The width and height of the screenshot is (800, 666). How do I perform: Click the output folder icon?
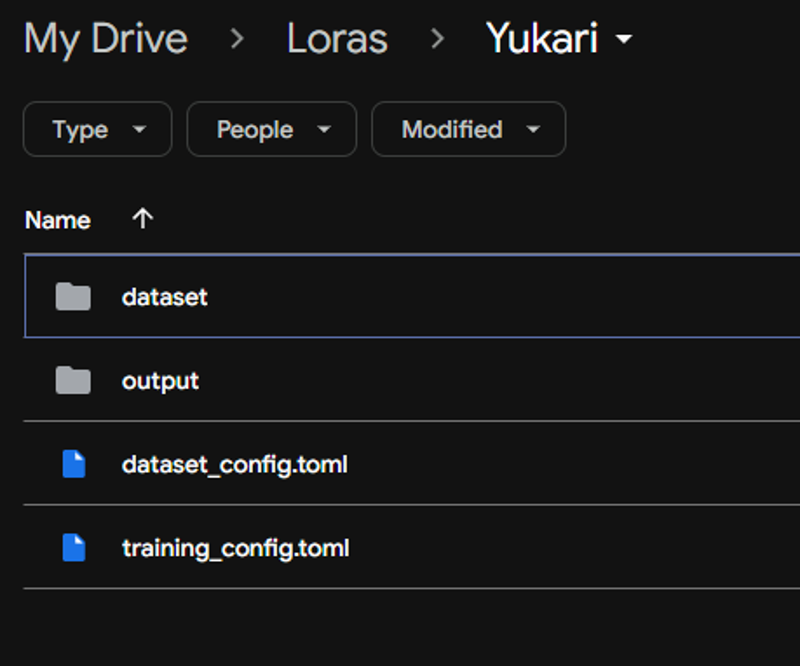73,380
